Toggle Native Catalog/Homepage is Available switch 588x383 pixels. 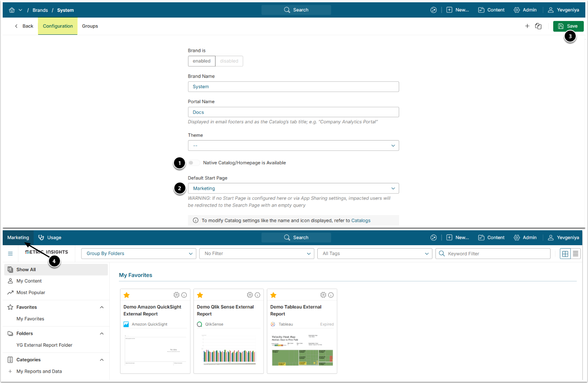(193, 163)
